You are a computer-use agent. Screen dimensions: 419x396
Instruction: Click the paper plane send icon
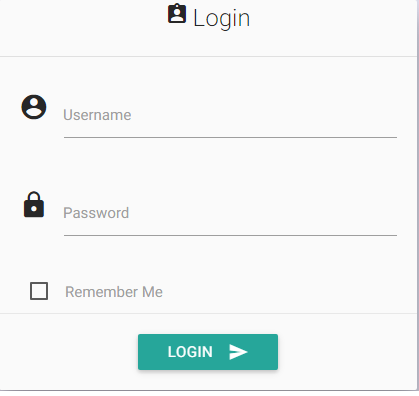point(238,352)
